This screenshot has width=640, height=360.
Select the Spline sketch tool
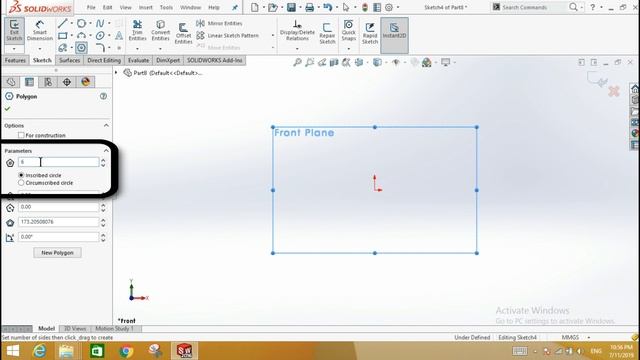100,23
